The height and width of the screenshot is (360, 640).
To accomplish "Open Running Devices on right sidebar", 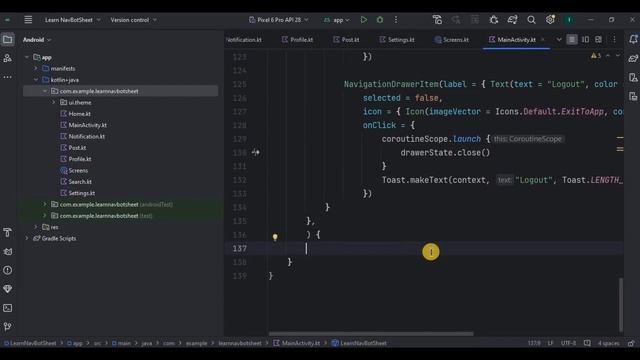I will [633, 96].
